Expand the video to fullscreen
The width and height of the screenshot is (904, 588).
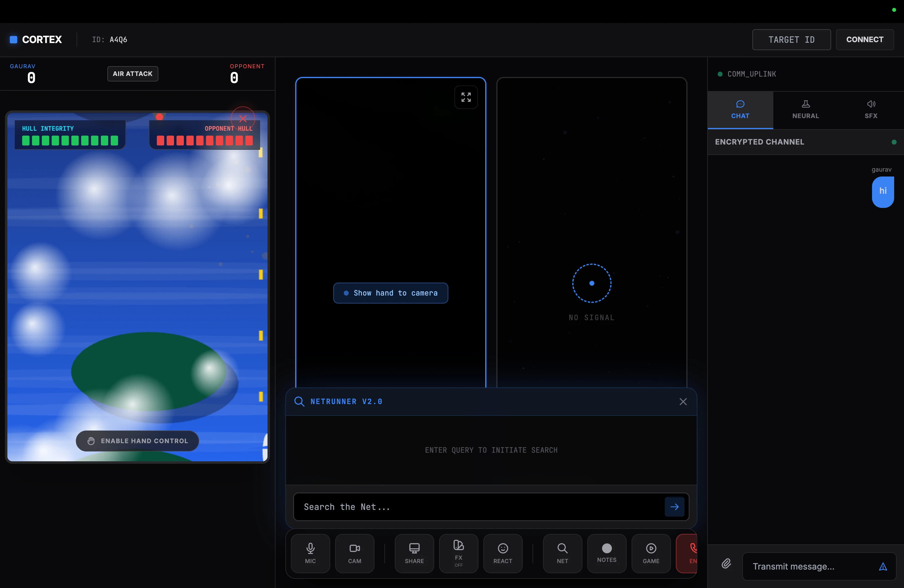466,97
